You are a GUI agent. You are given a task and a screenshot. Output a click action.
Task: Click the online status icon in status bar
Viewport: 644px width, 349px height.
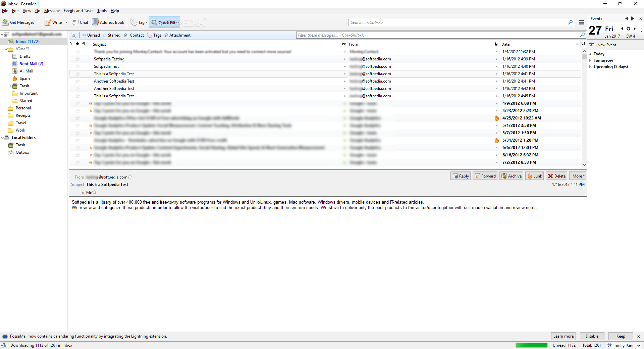(3, 345)
